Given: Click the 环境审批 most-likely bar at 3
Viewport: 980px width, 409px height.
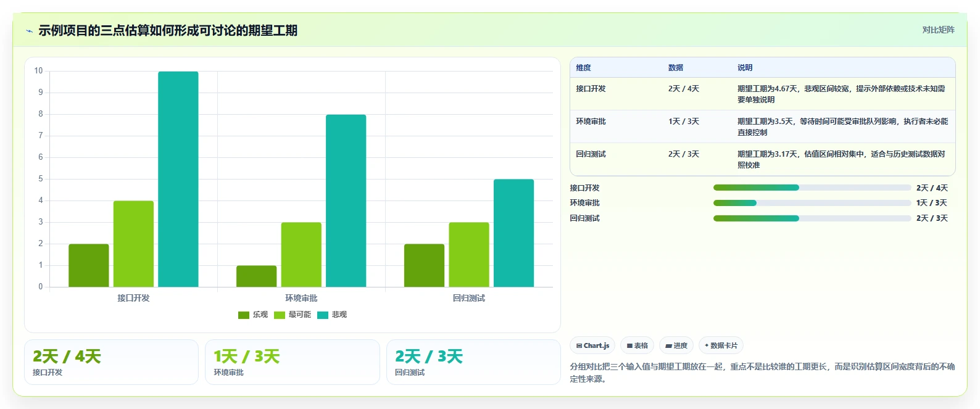Looking at the screenshot, I should (x=301, y=255).
